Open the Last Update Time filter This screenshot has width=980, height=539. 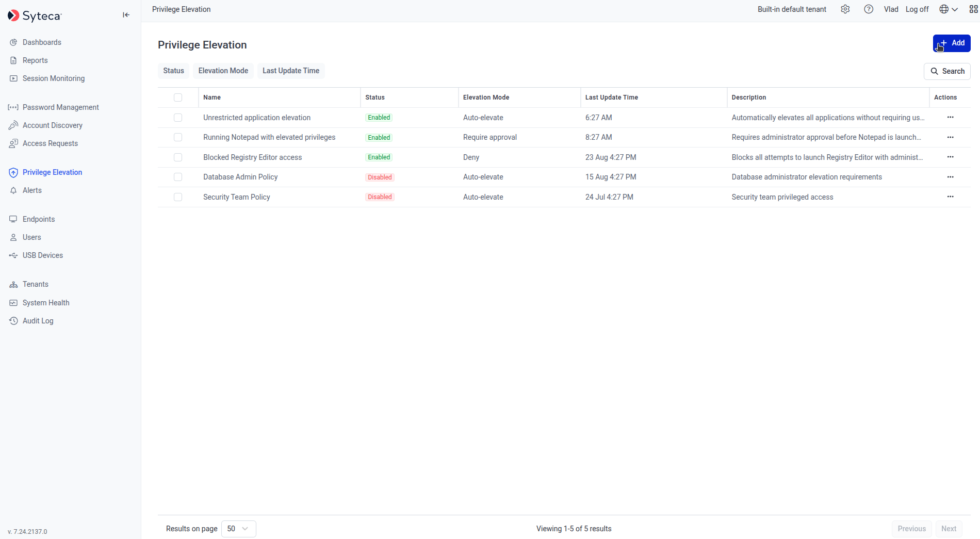291,71
